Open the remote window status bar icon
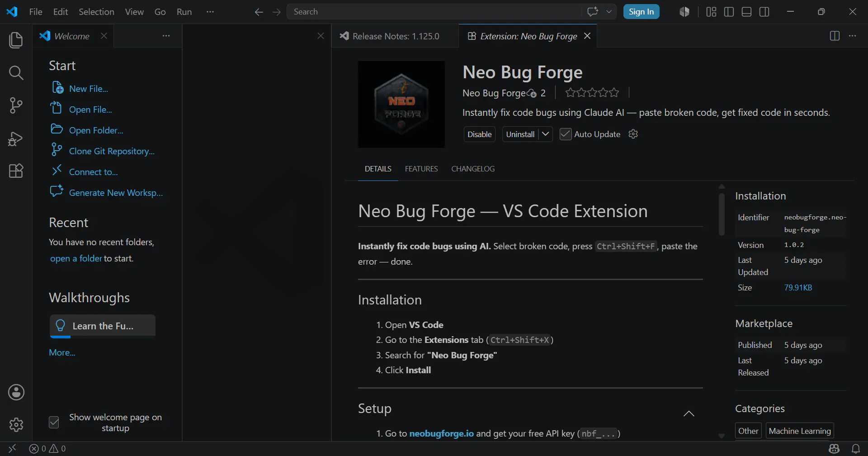The image size is (868, 456). (x=12, y=448)
